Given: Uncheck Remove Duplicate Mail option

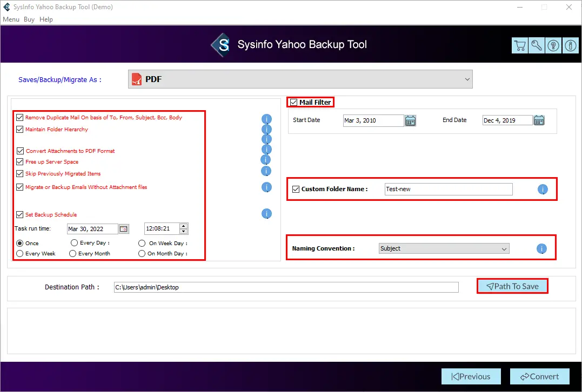Looking at the screenshot, I should (20, 117).
